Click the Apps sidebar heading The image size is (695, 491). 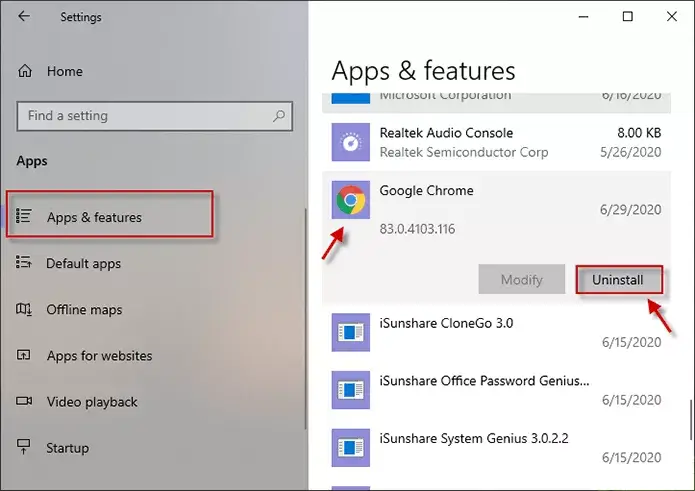(x=32, y=161)
